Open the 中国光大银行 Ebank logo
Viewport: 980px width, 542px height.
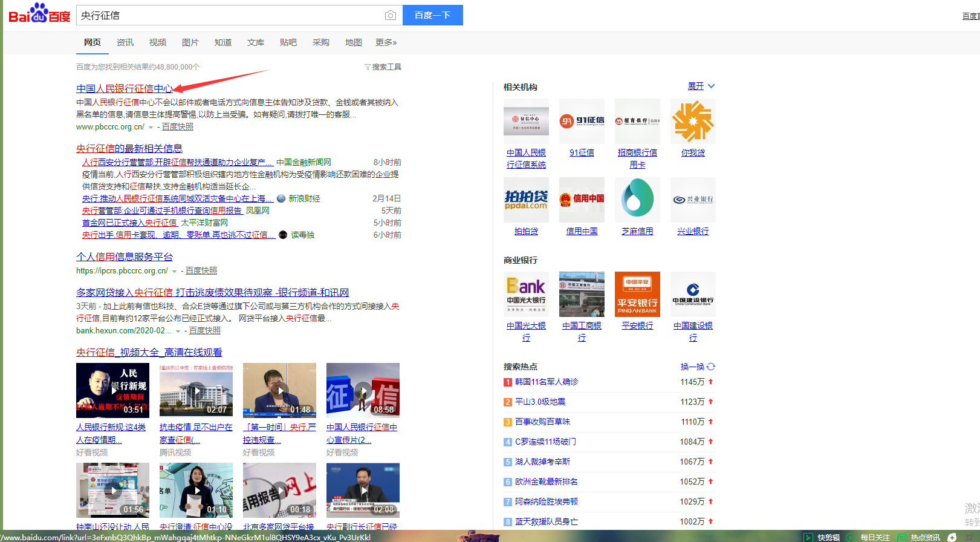click(x=526, y=294)
